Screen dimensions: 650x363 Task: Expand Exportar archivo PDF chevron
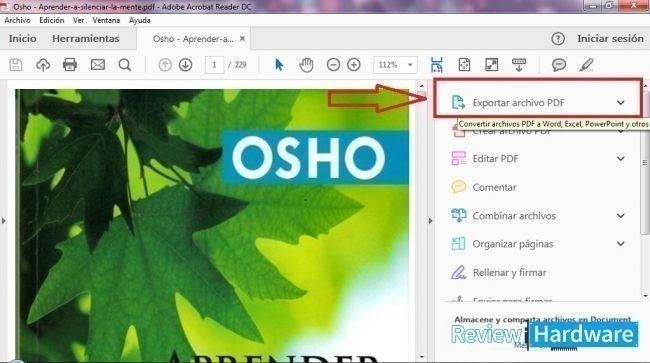pos(621,102)
